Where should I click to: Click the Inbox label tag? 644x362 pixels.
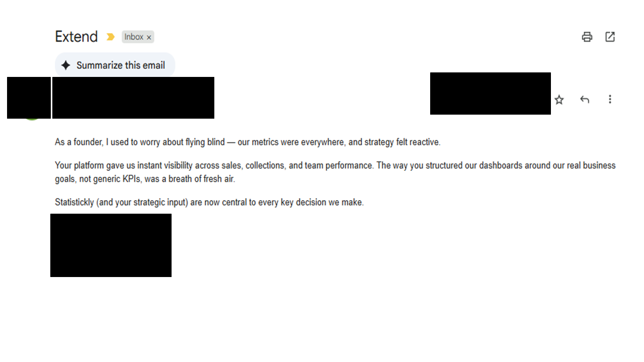(134, 37)
